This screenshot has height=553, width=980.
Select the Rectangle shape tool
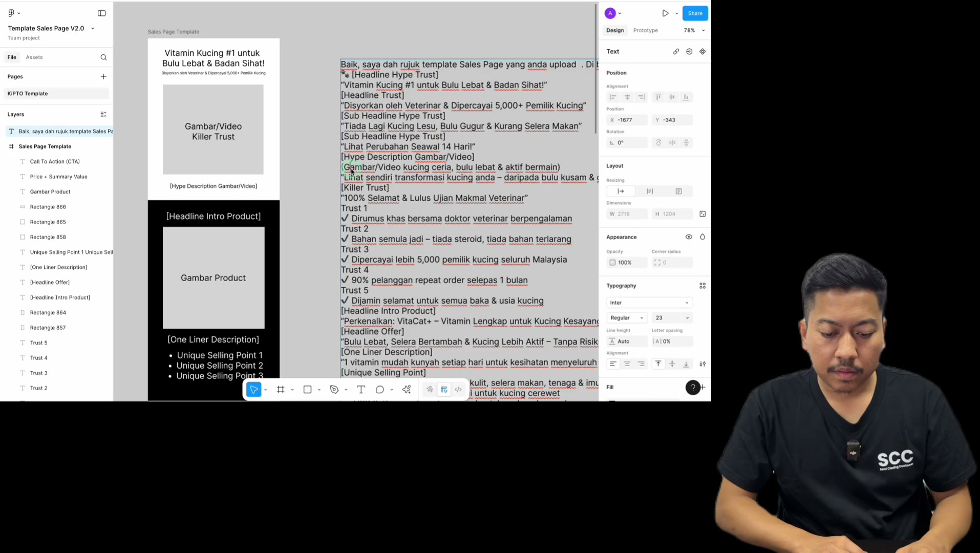tap(308, 390)
